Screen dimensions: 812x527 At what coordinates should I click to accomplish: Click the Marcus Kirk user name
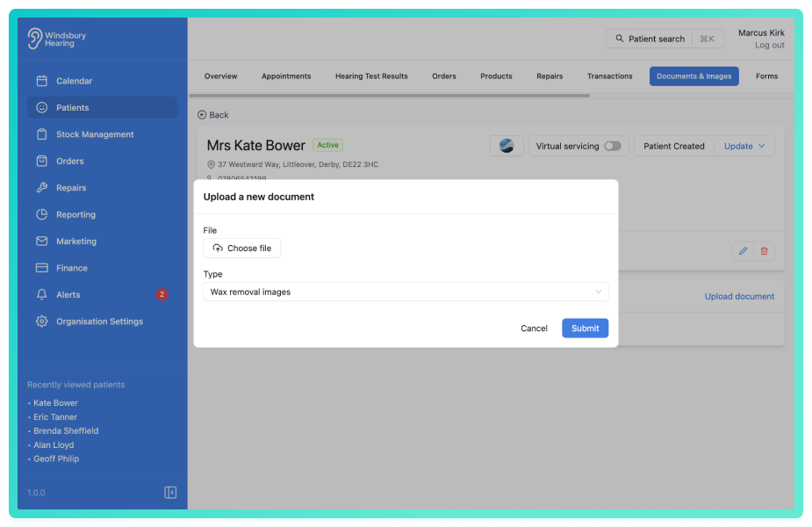[761, 32]
